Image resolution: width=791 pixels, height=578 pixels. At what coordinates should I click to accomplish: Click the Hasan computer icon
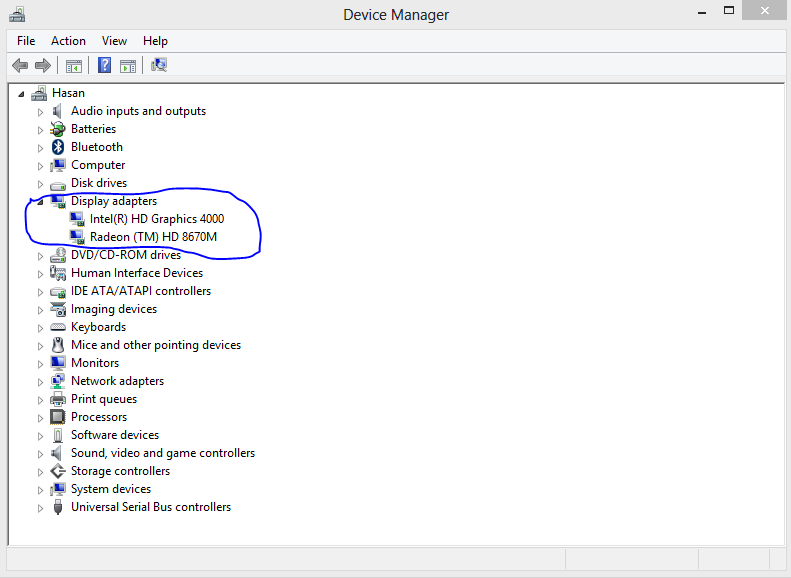point(39,93)
